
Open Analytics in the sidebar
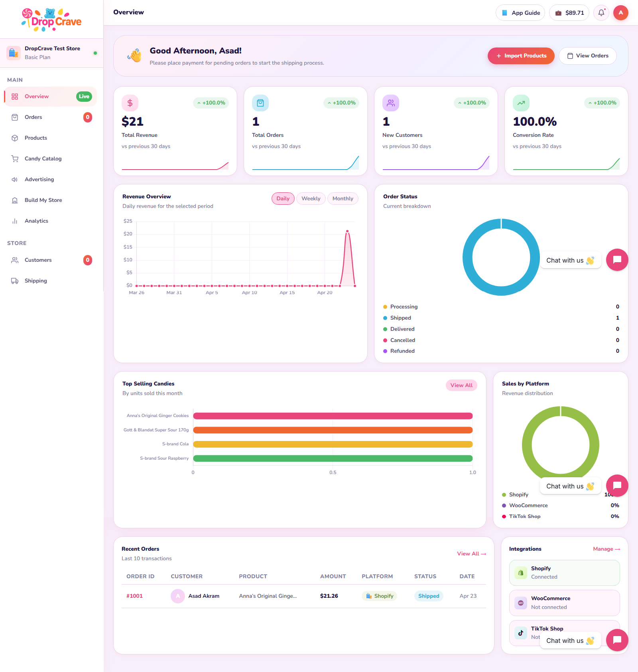tap(50, 221)
